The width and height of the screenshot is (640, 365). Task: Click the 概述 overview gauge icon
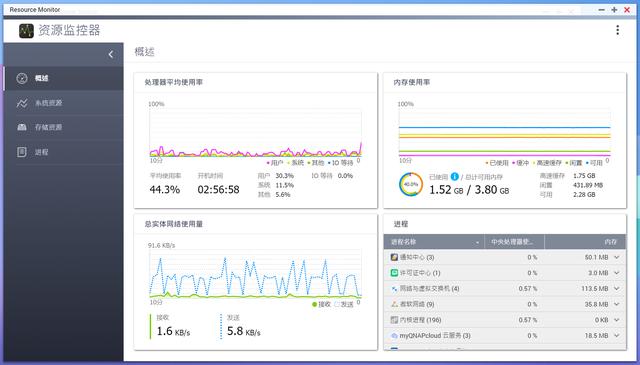(x=22, y=78)
